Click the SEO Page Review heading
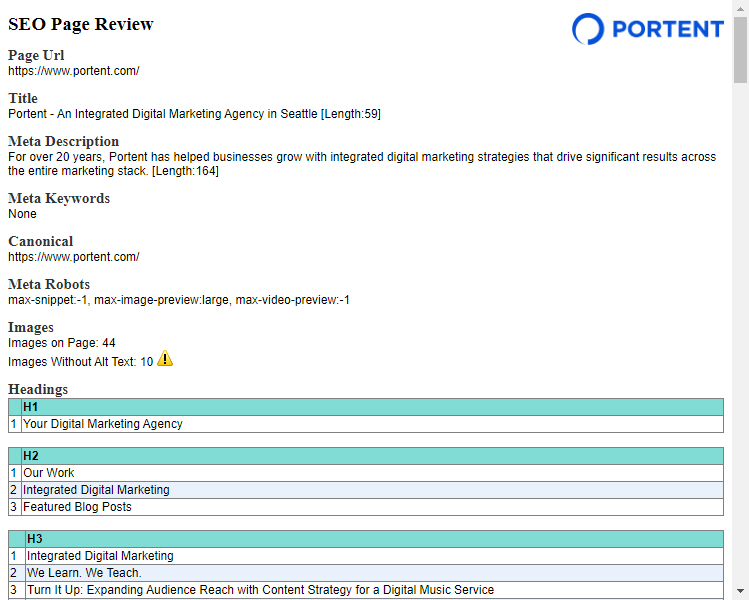 [x=81, y=24]
